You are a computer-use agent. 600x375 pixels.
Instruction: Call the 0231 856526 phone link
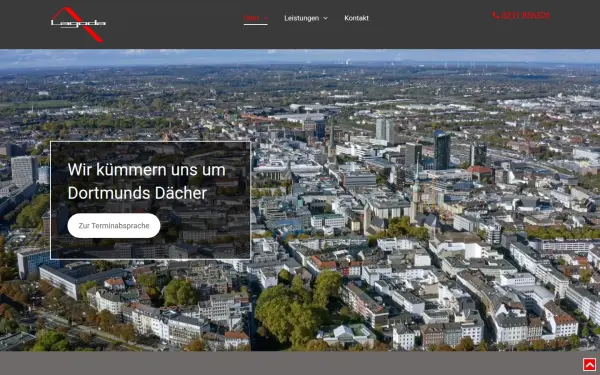(525, 15)
